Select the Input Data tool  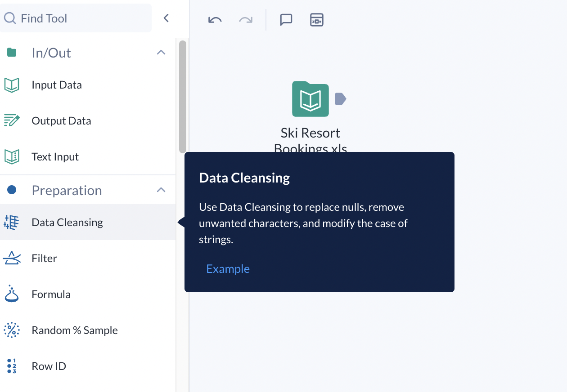56,85
